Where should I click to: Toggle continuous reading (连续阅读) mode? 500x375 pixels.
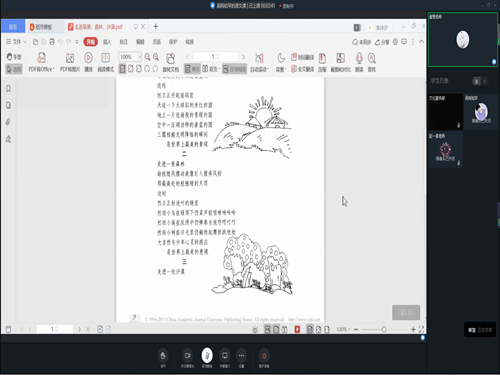(234, 69)
